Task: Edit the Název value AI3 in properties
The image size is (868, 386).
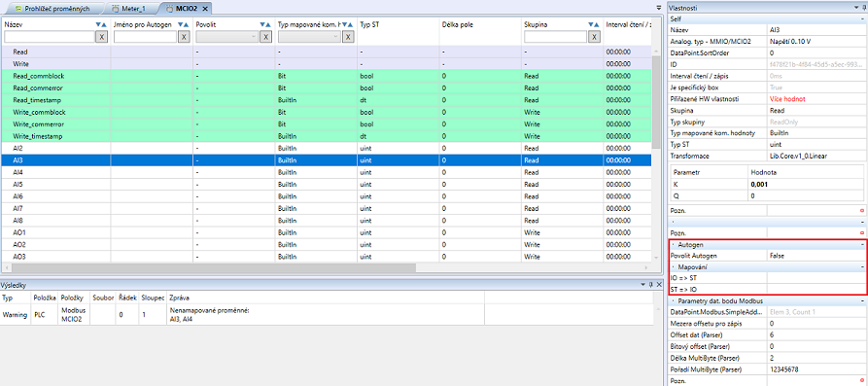Action: click(x=817, y=30)
